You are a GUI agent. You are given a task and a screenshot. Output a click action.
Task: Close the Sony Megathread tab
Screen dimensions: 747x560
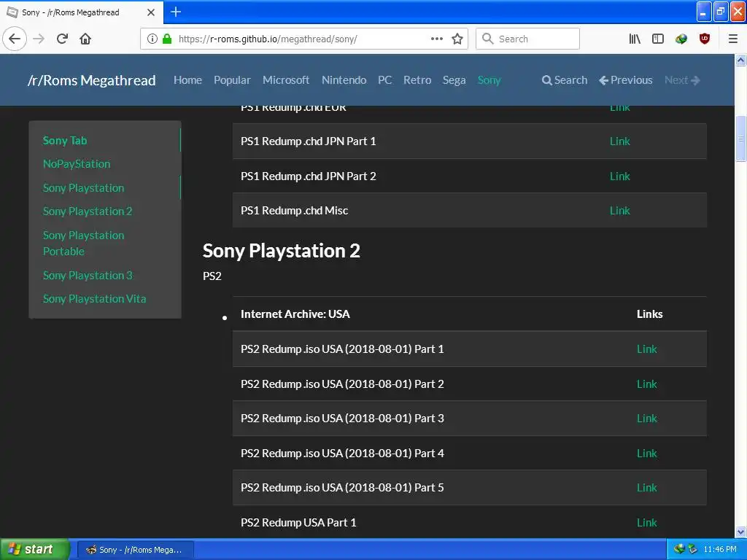pos(151,12)
